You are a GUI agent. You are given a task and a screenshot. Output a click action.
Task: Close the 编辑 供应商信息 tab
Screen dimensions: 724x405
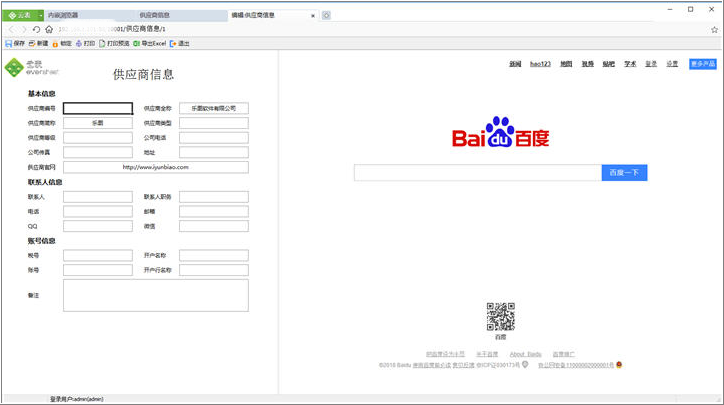pyautogui.click(x=313, y=16)
